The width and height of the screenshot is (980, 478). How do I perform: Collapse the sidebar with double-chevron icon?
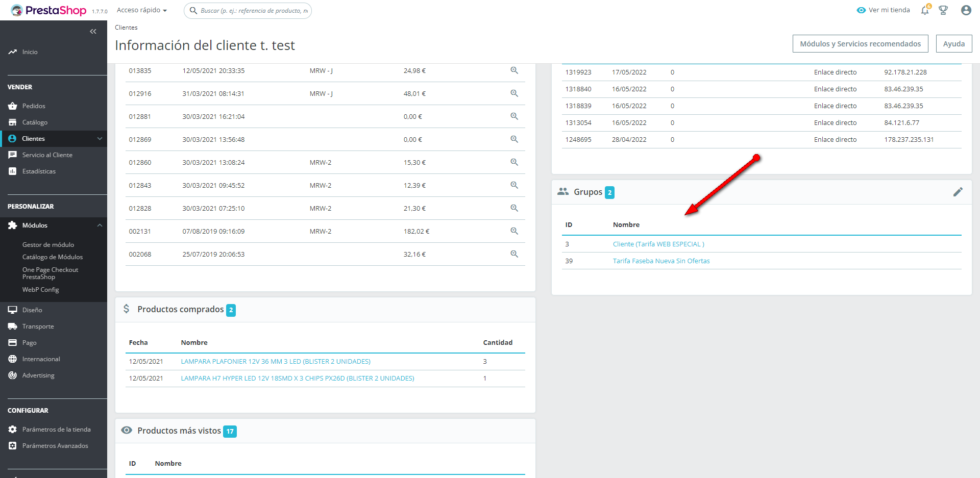[x=93, y=32]
